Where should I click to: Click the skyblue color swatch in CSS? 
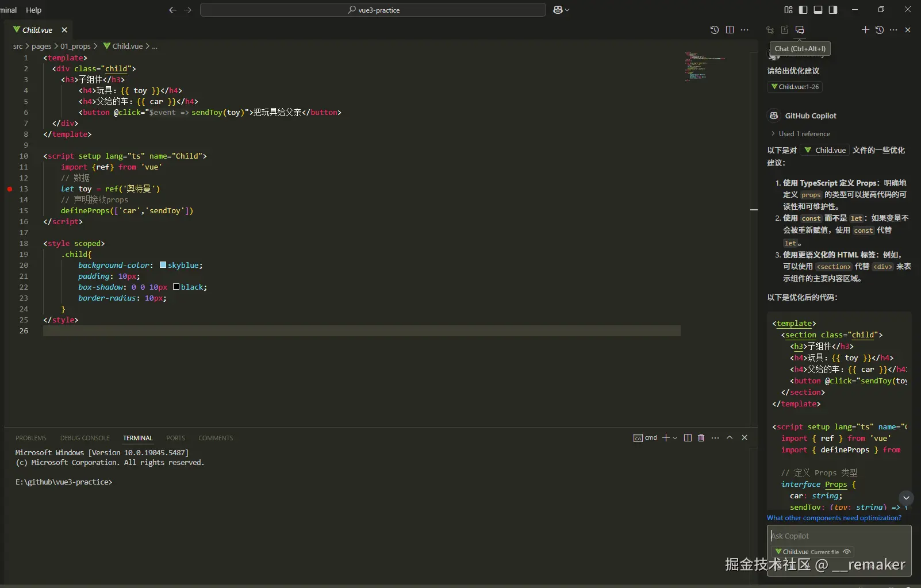tap(163, 265)
